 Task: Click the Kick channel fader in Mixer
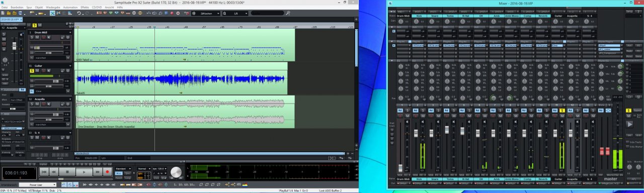tap(416, 133)
